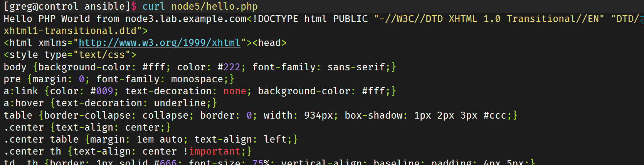
Task: Click the 'sans-serif' font-family value
Action: [x=356, y=67]
